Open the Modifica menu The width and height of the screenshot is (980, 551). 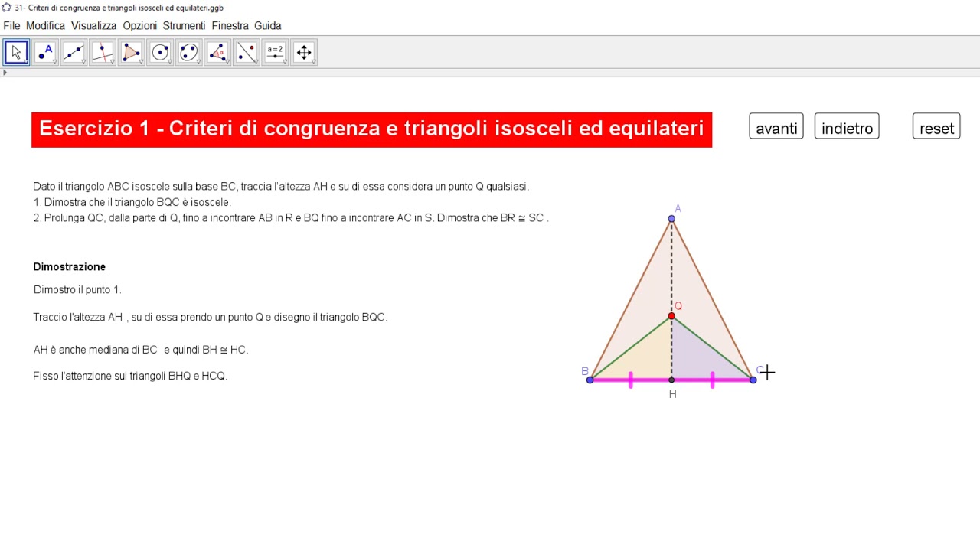tap(45, 25)
